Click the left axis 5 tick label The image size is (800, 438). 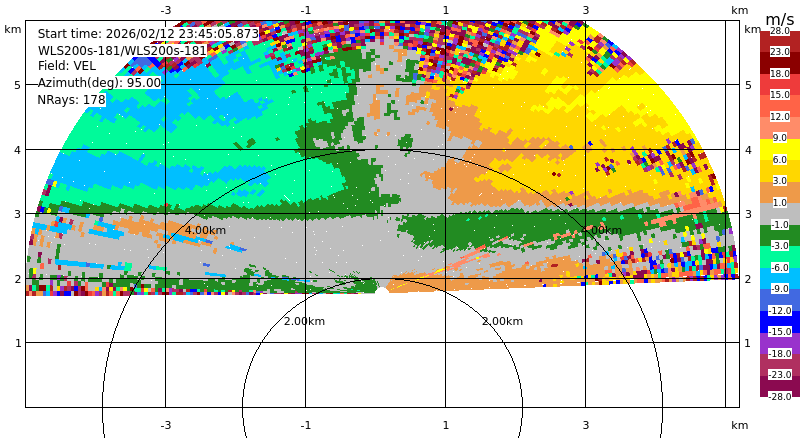18,85
